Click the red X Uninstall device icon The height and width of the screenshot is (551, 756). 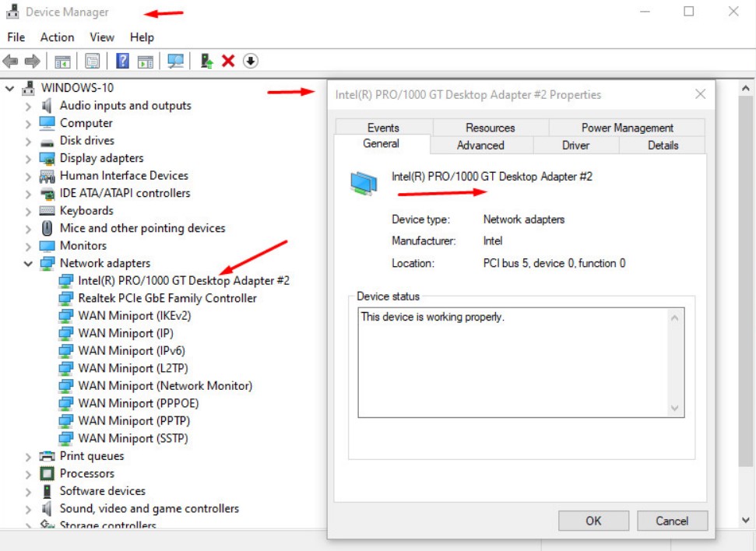228,61
